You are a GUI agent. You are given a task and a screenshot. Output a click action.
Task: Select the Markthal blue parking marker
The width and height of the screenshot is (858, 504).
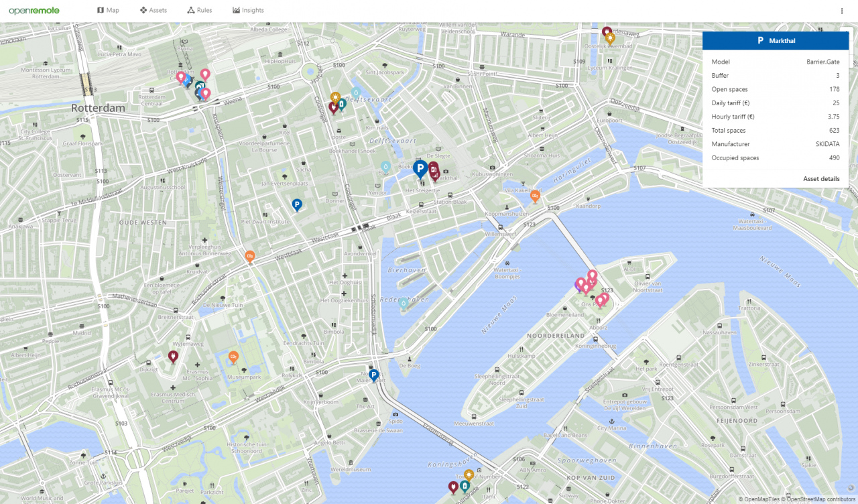tap(420, 169)
